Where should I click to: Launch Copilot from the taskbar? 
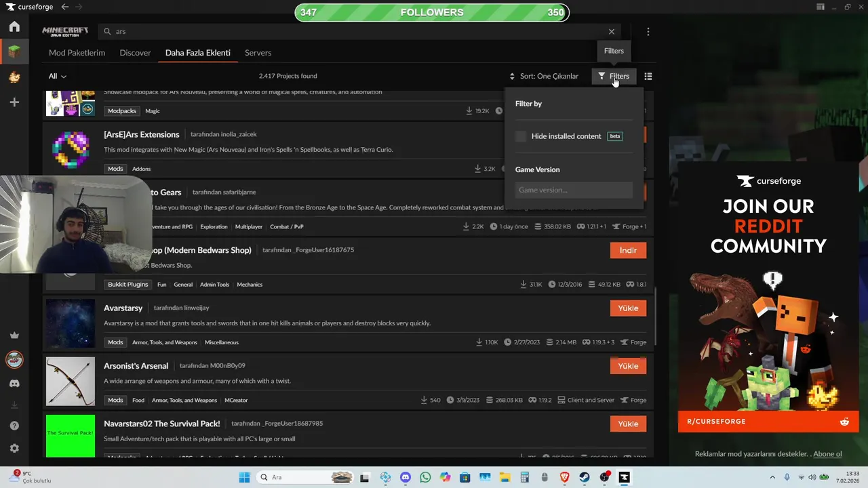445,477
